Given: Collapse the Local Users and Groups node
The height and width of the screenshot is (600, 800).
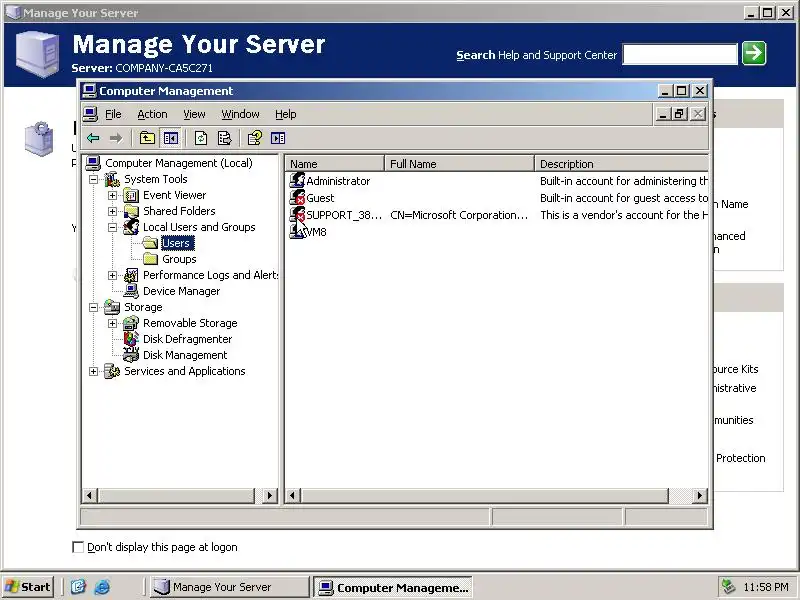Looking at the screenshot, I should click(112, 228).
